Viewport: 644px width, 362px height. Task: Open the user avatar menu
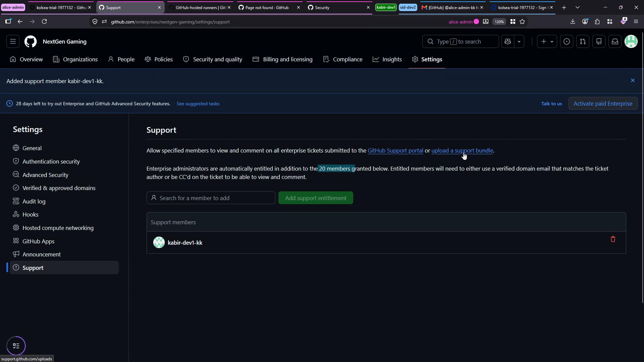coord(631,42)
